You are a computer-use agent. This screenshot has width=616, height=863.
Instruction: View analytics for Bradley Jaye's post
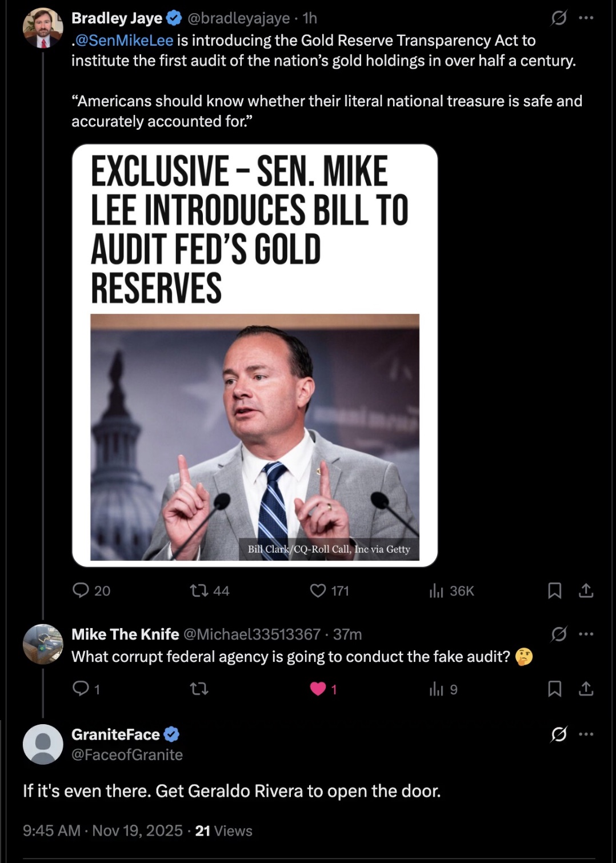437,590
